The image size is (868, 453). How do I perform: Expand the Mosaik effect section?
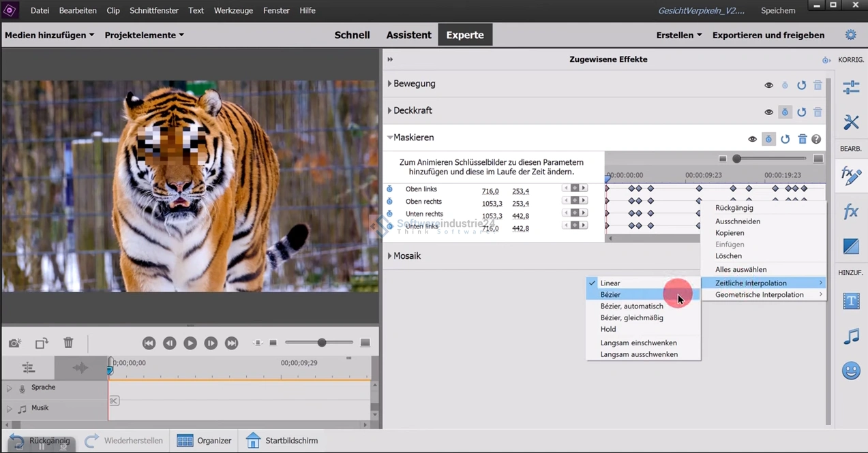coord(390,256)
